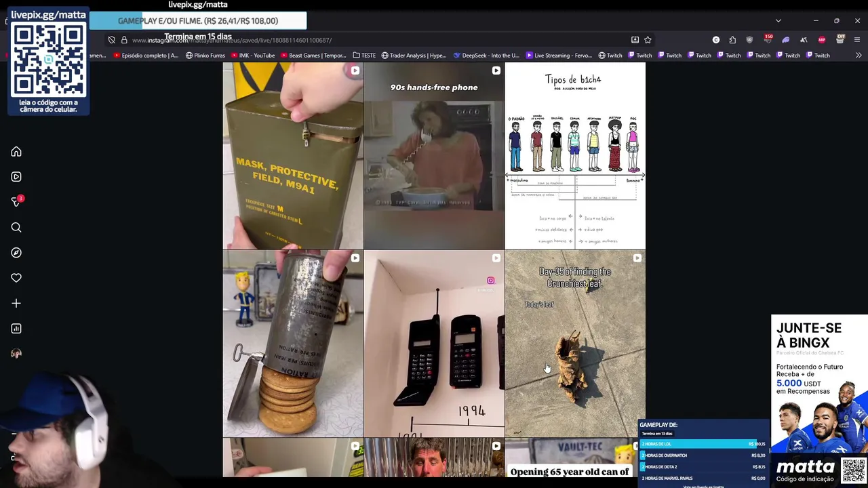Click extension icon with 150 badge
Image resolution: width=868 pixels, height=488 pixels.
(x=768, y=39)
